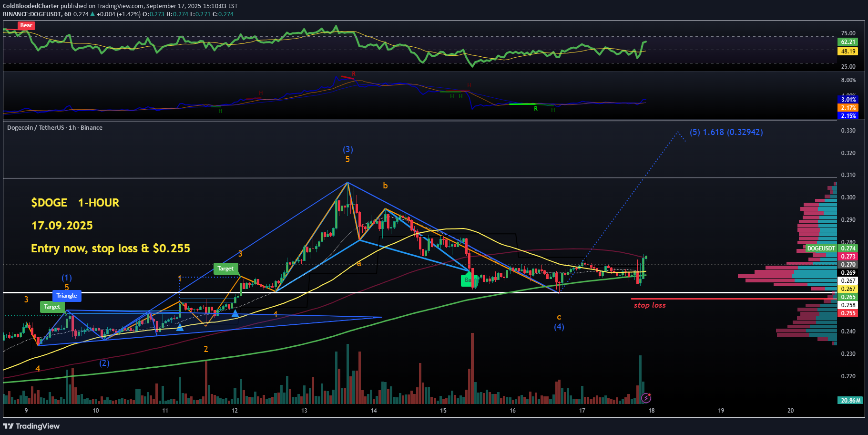Click the blue (3) wave label at the peak
Viewport: 868px width, 435px height.
click(x=348, y=149)
